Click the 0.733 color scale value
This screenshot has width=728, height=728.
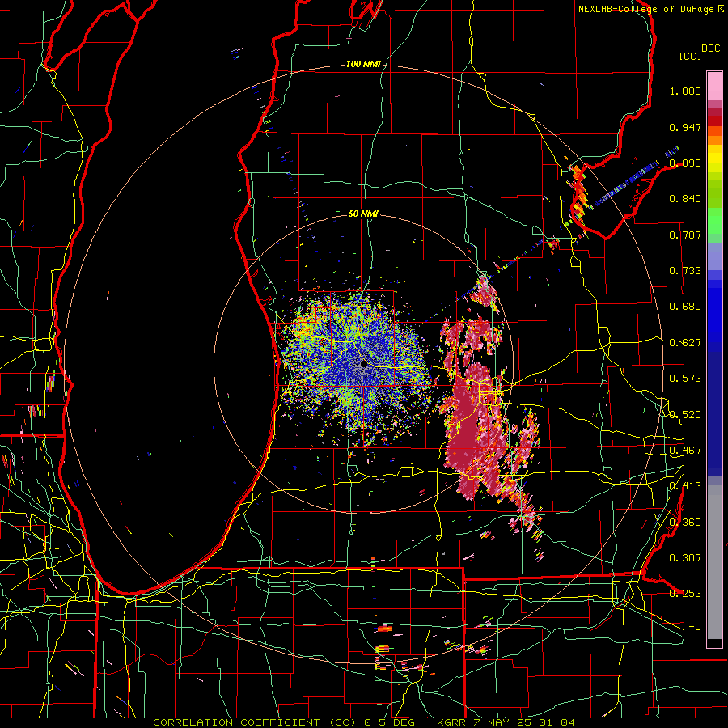point(685,271)
